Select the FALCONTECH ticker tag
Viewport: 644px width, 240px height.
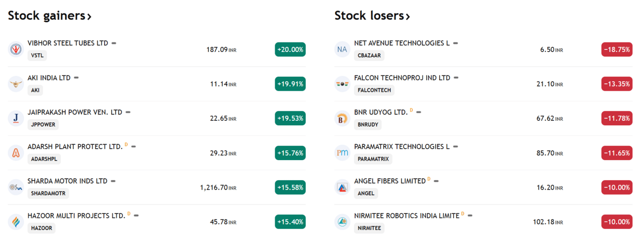click(x=374, y=90)
